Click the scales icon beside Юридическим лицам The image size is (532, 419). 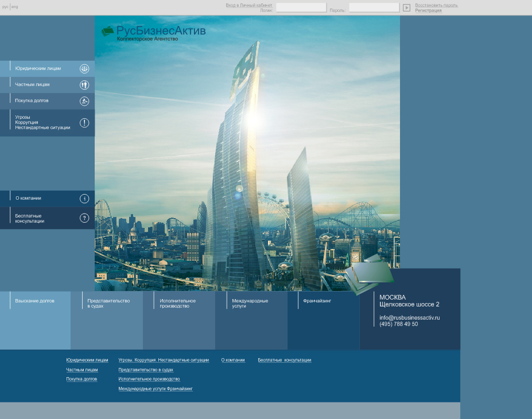pos(84,69)
